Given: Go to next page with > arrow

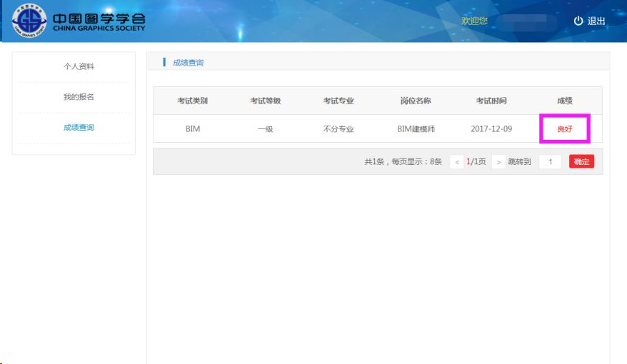Looking at the screenshot, I should pos(498,162).
